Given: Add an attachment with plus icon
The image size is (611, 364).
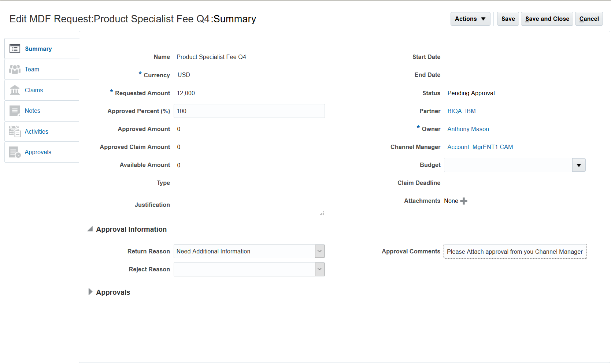Looking at the screenshot, I should tap(464, 201).
